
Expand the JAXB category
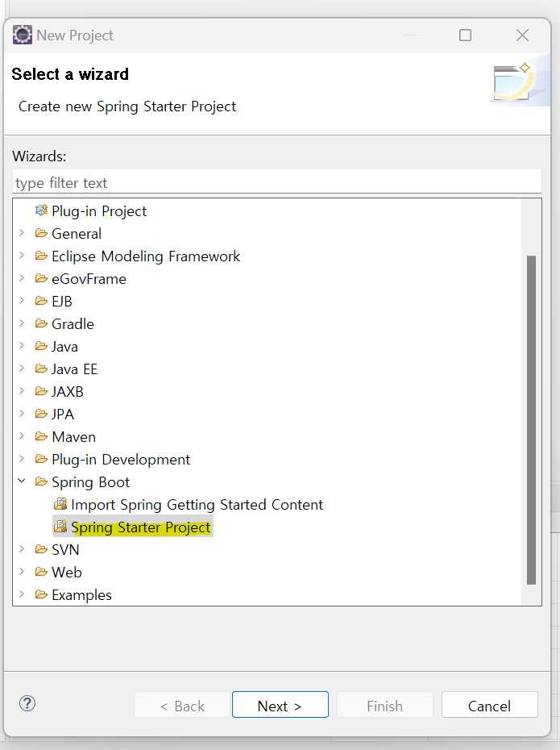22,391
